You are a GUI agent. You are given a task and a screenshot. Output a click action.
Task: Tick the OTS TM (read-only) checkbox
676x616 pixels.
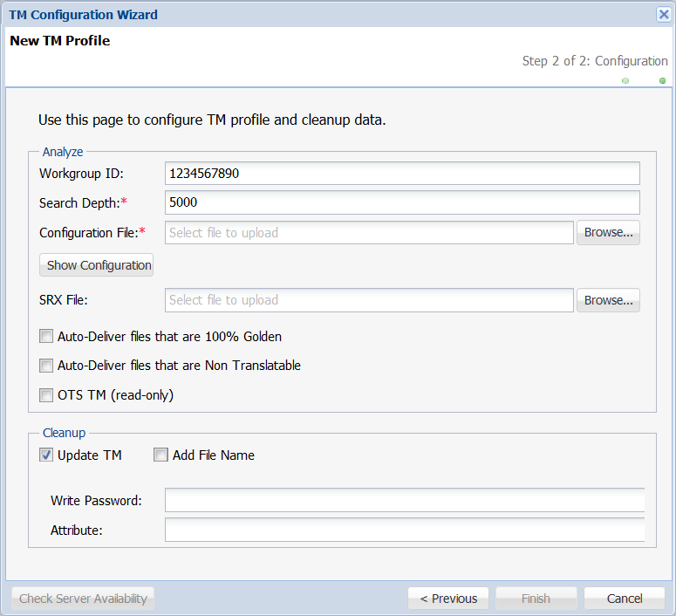click(46, 394)
